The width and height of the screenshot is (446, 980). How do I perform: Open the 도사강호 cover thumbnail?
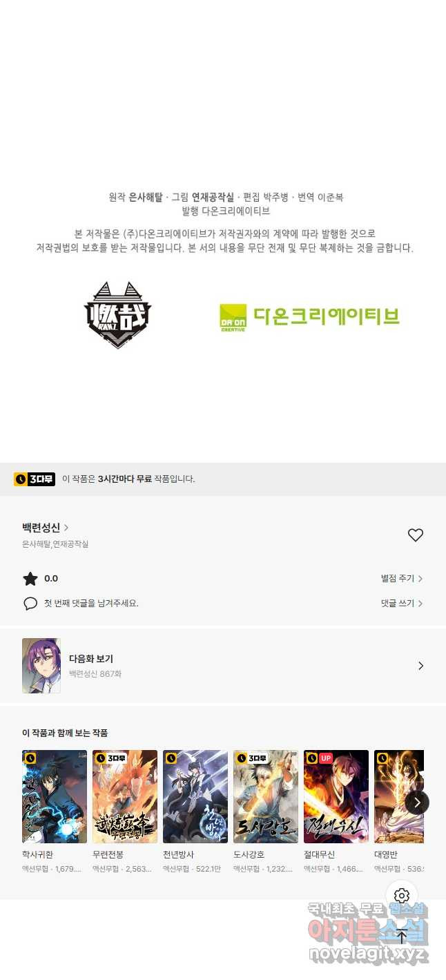click(266, 796)
